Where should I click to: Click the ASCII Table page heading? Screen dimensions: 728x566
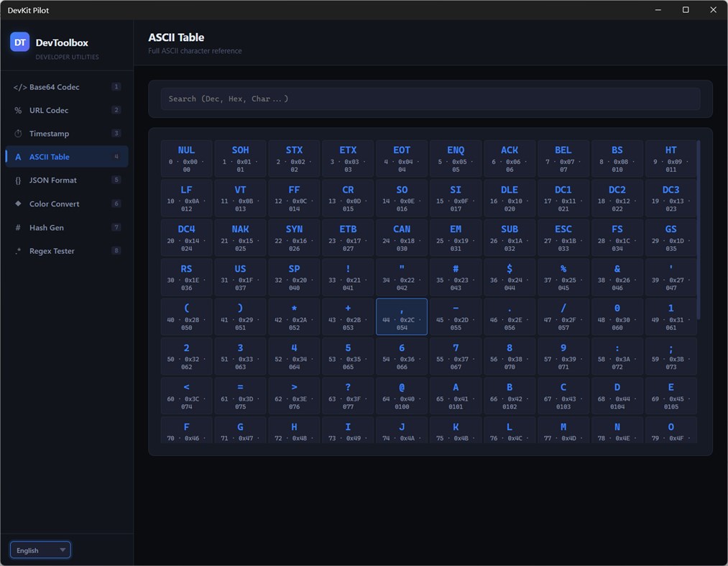tap(176, 37)
